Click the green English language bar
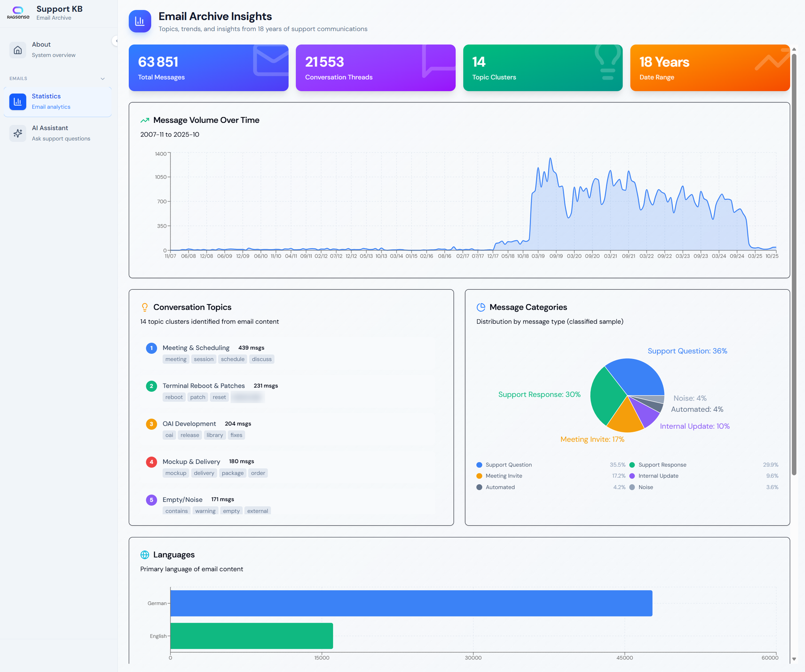Viewport: 805px width, 672px height. [252, 636]
